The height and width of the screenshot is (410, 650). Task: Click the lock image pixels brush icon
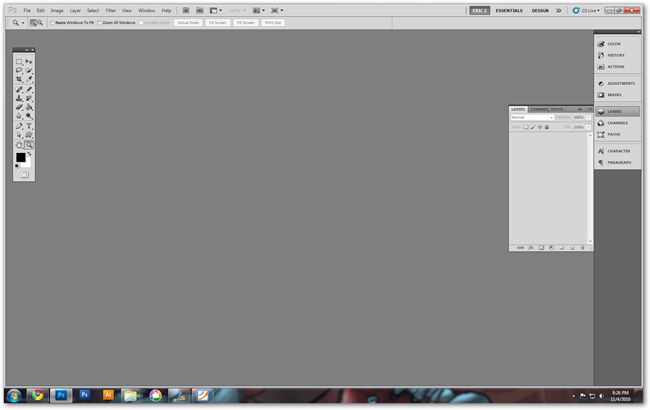[533, 127]
